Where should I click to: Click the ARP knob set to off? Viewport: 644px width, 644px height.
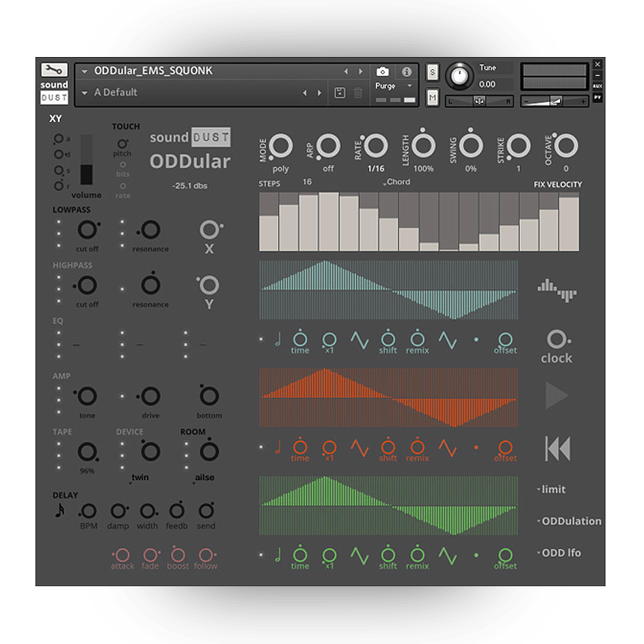coord(328,146)
